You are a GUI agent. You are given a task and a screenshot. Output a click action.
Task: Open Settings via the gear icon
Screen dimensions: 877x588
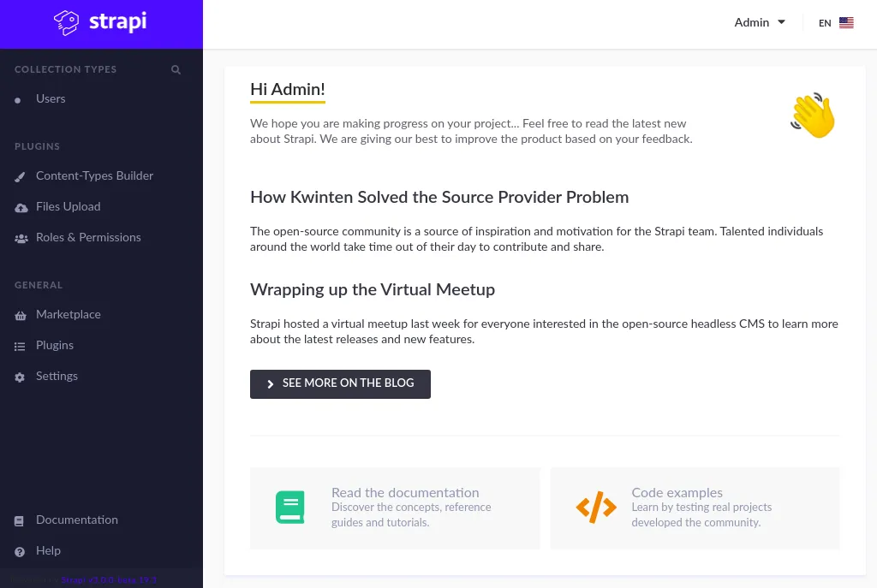point(21,376)
